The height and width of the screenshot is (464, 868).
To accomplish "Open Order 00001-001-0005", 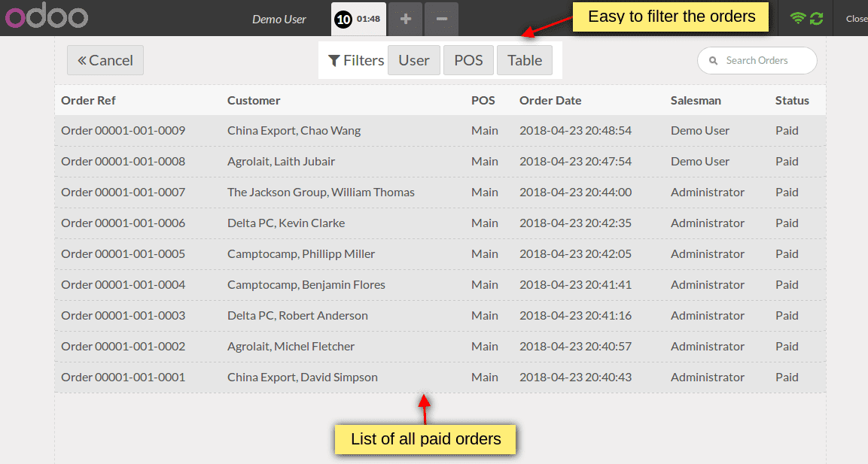I will [440, 254].
